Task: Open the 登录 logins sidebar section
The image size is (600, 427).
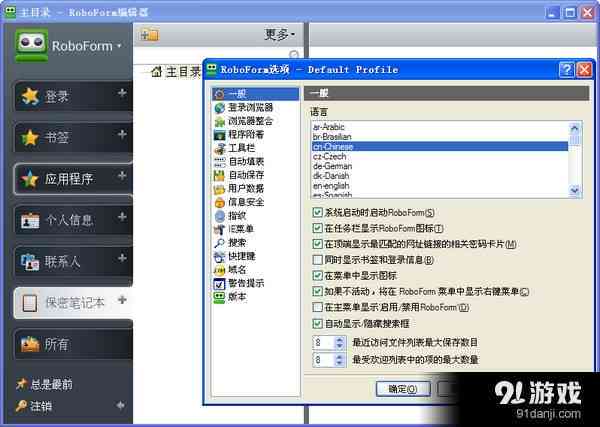Action: (73, 96)
